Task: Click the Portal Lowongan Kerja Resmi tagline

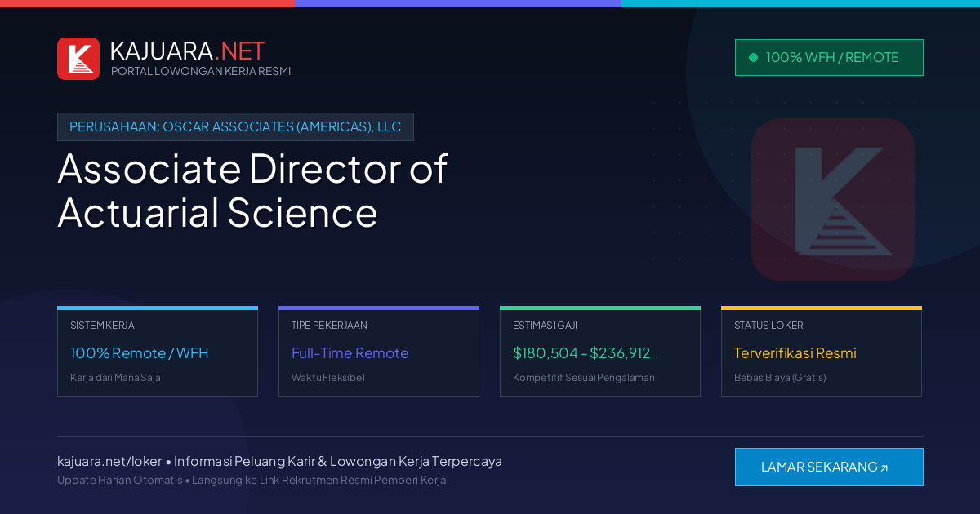Action: click(201, 71)
